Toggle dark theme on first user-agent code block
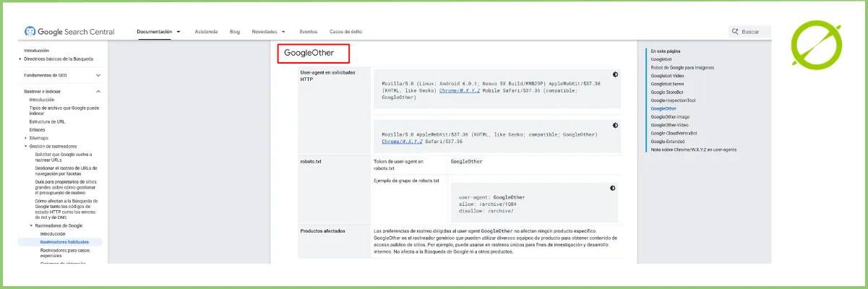This screenshot has height=289, width=868. (x=615, y=74)
